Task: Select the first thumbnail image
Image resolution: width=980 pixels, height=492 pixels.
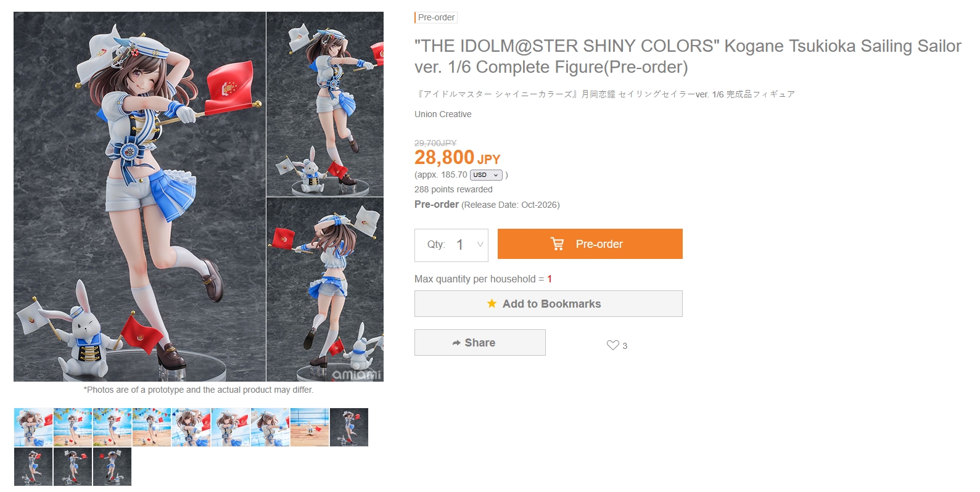Action: (x=33, y=427)
